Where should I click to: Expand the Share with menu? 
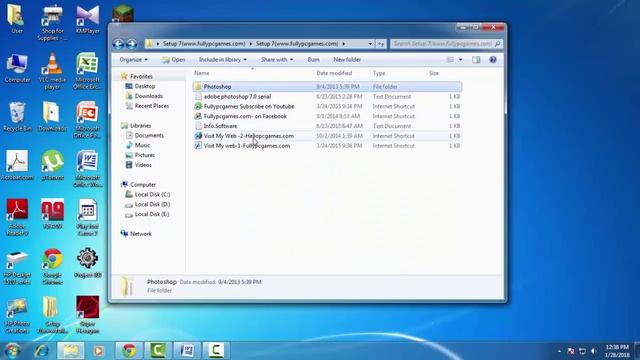pyautogui.click(x=277, y=60)
